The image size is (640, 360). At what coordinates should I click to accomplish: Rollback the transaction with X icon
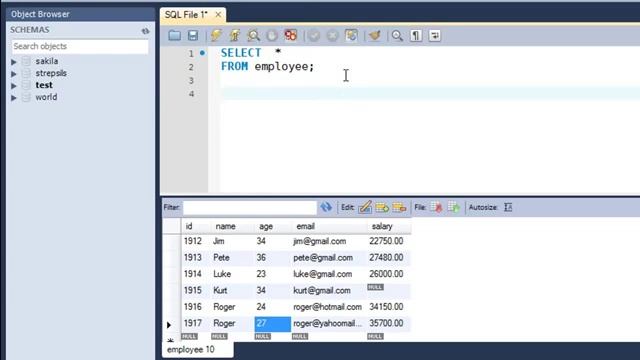(x=333, y=36)
